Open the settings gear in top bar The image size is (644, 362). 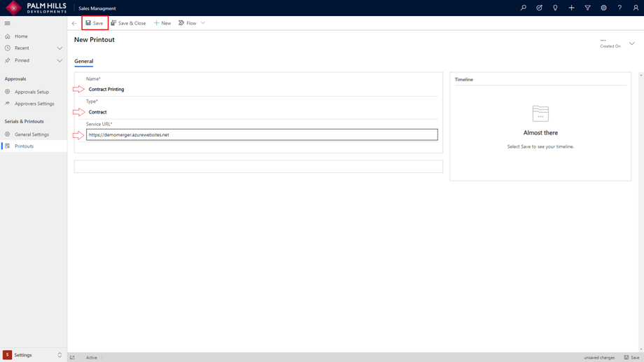(x=603, y=8)
